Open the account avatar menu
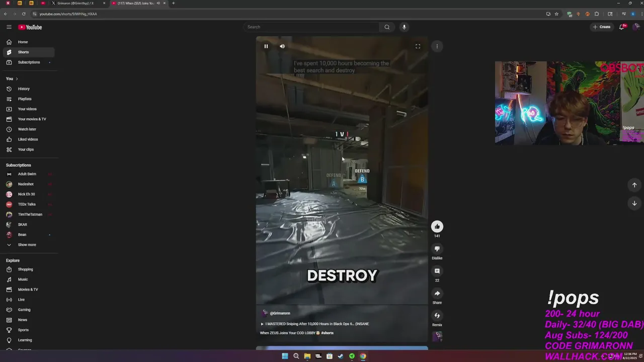644x362 pixels. pyautogui.click(x=636, y=27)
